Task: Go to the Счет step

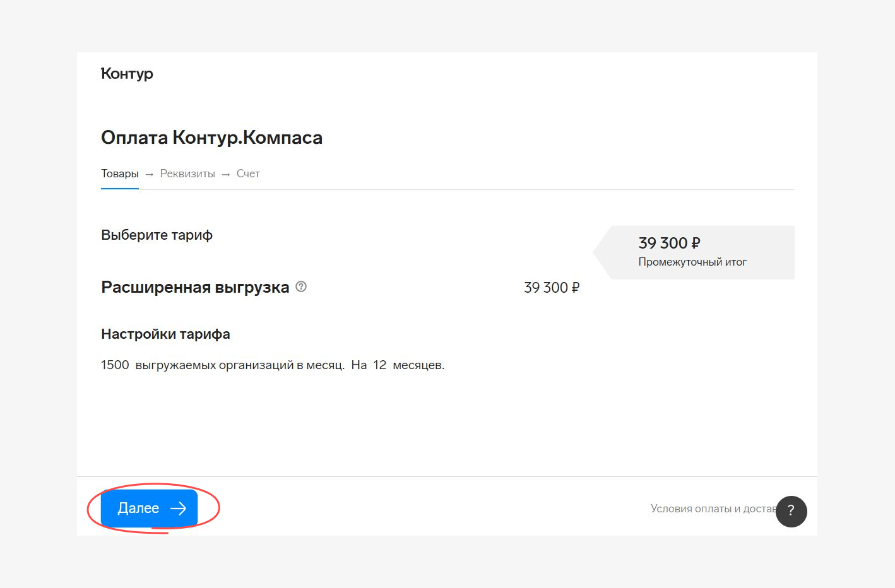Action: (x=248, y=173)
